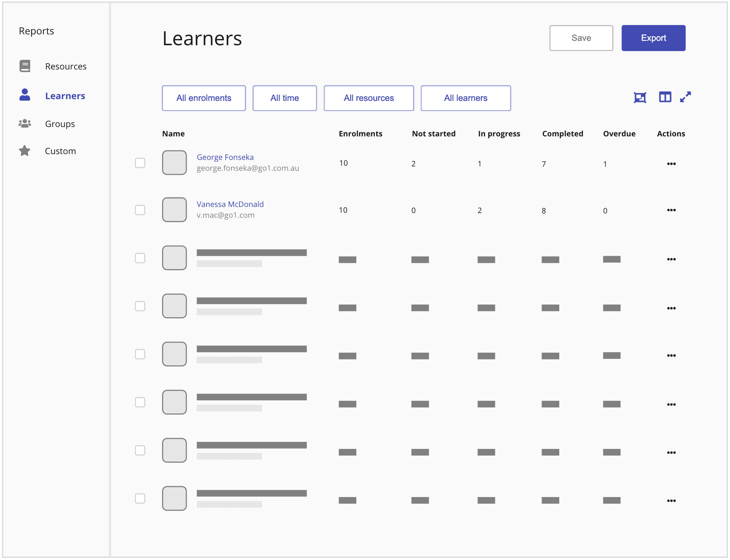The width and height of the screenshot is (730, 560).
Task: Click the Groups people icon
Action: click(24, 123)
